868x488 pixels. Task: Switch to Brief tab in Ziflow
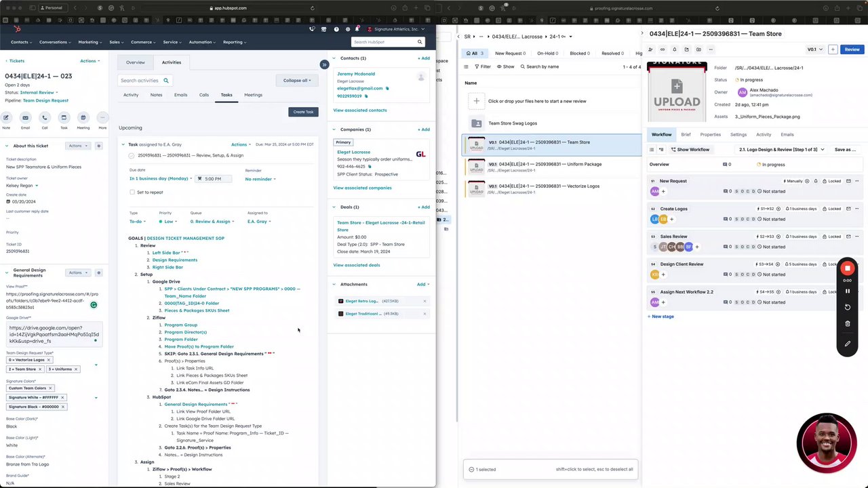pyautogui.click(x=686, y=135)
